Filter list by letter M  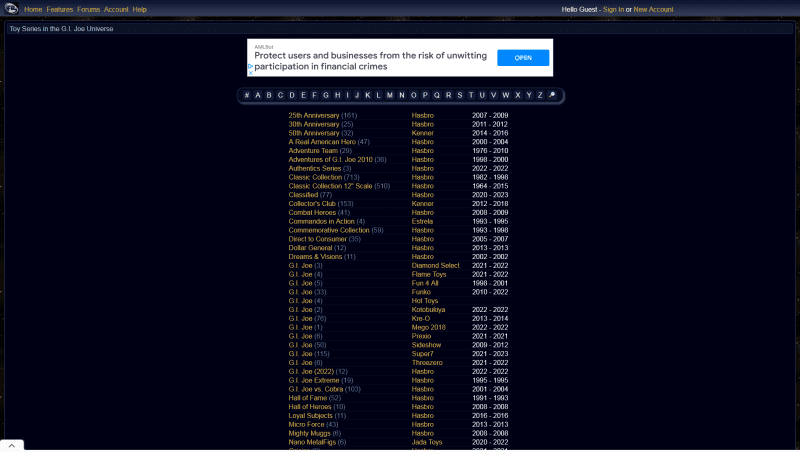pyautogui.click(x=389, y=95)
